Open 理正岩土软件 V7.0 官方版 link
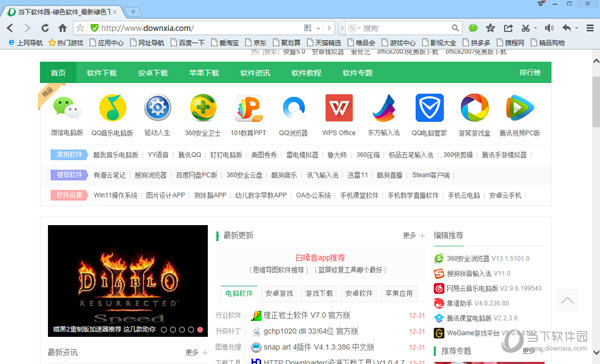This screenshot has width=600, height=364. point(307,315)
